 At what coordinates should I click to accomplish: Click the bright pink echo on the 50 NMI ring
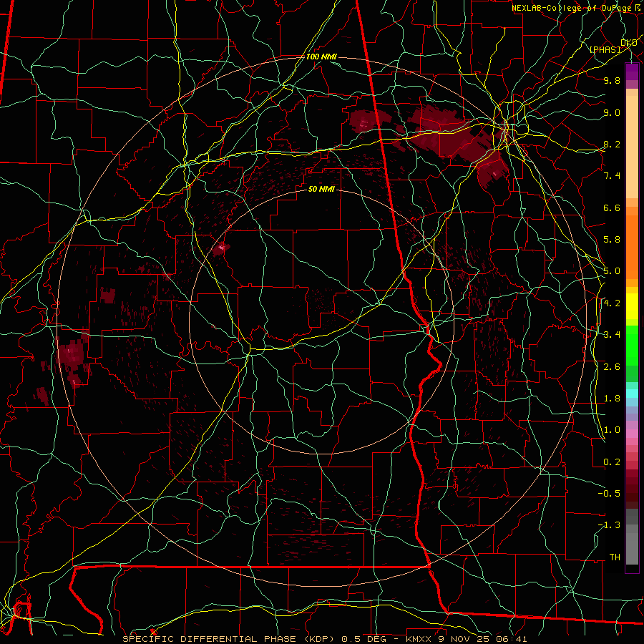tap(223, 248)
